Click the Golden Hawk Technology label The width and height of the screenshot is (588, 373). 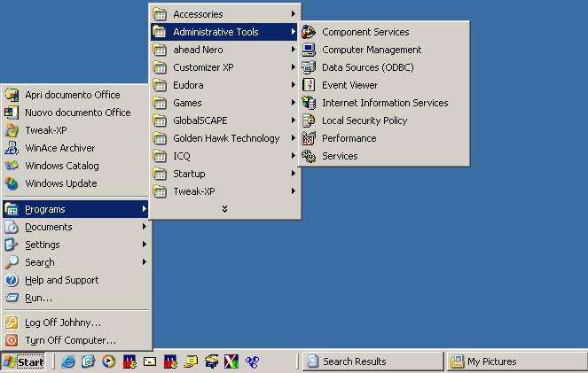tap(226, 138)
